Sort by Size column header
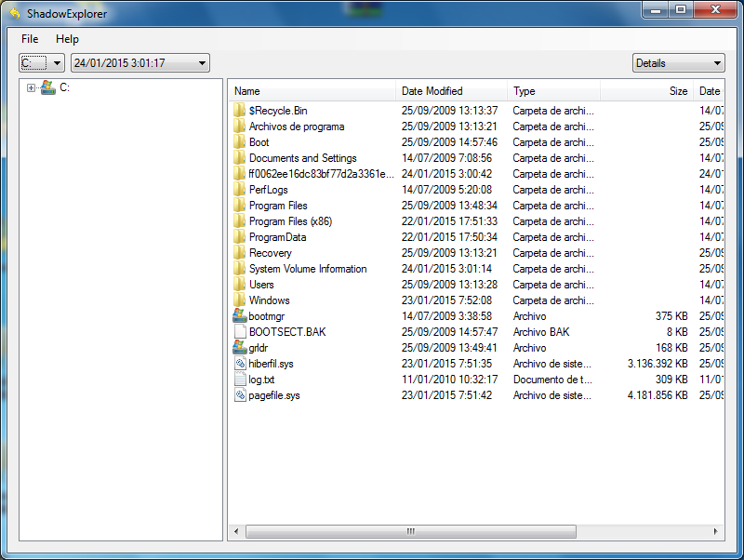 tap(647, 90)
